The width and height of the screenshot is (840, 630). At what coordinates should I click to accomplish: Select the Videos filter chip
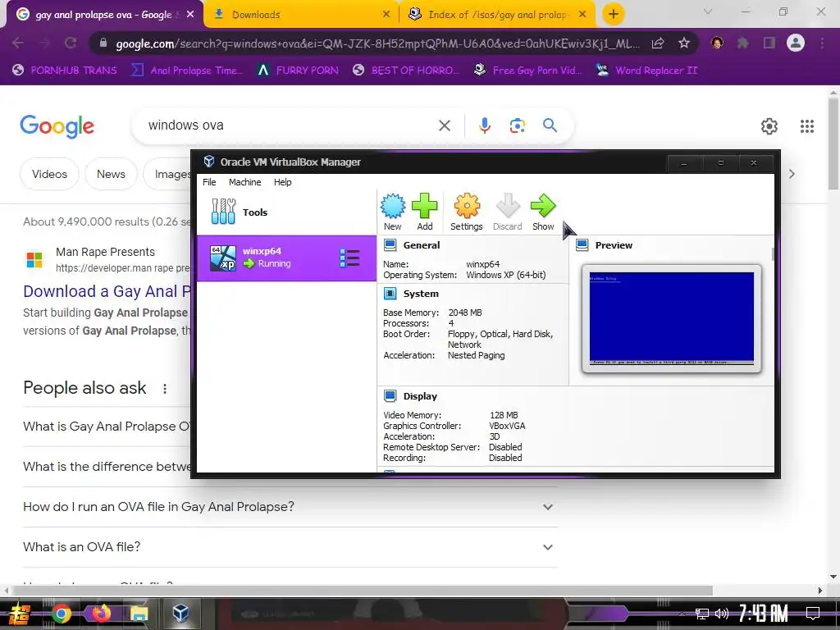(x=49, y=174)
